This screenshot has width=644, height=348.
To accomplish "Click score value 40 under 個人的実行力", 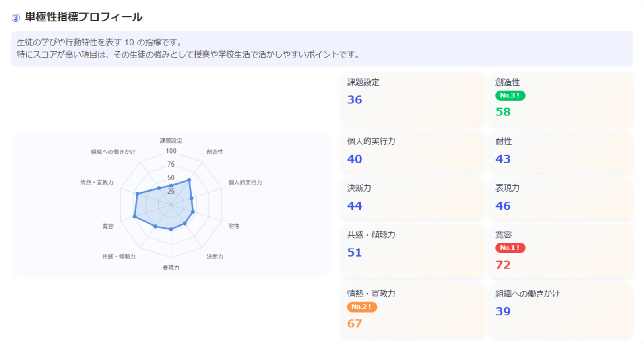I will [355, 159].
